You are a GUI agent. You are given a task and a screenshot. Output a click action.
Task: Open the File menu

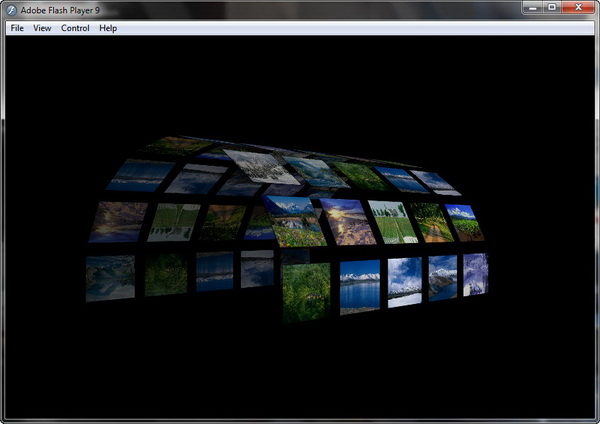click(17, 28)
